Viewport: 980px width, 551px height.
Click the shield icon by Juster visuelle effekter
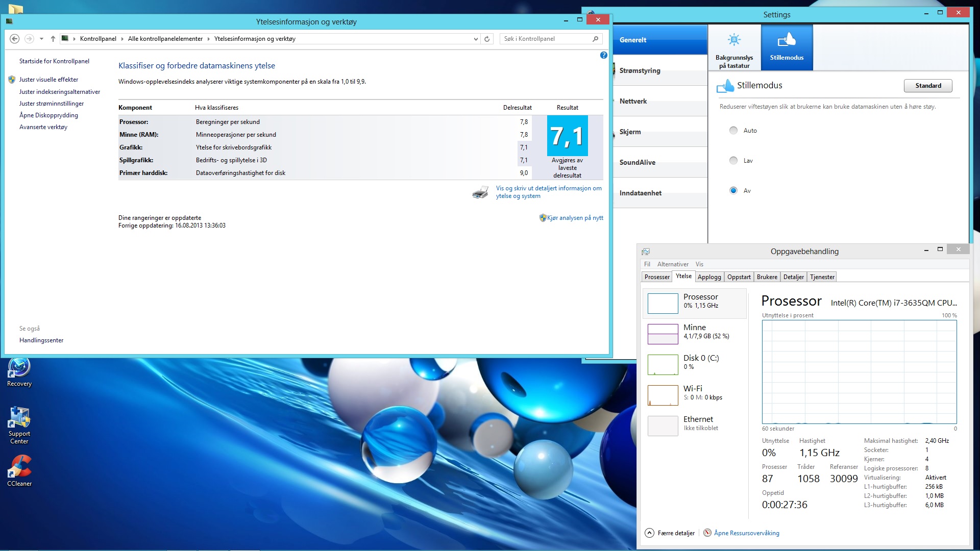12,80
